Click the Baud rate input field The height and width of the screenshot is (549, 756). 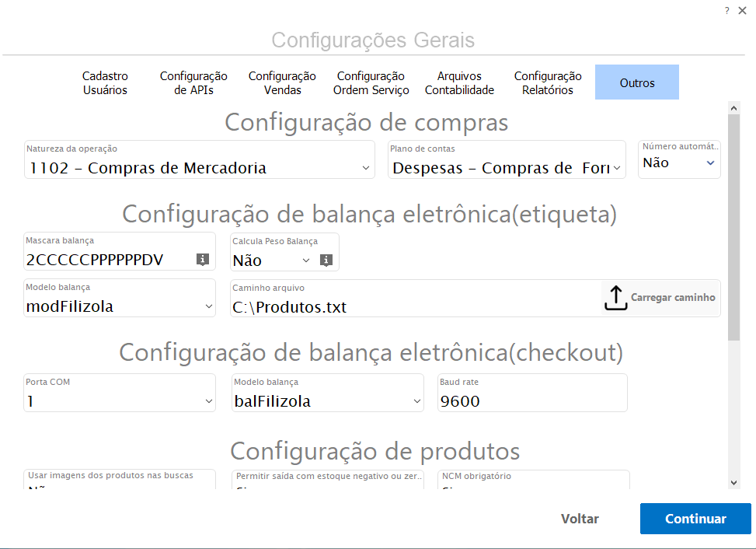(531, 401)
